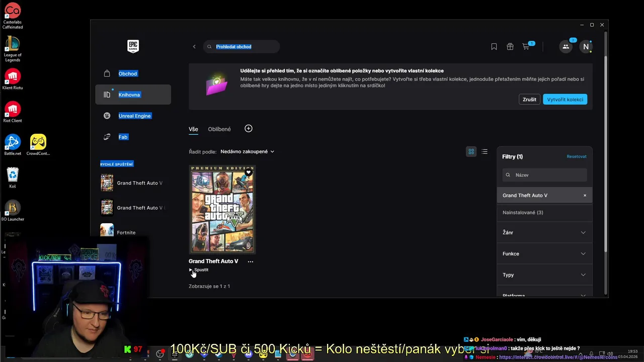
Task: Open Riot Client desktop shortcut
Action: [x=13, y=112]
